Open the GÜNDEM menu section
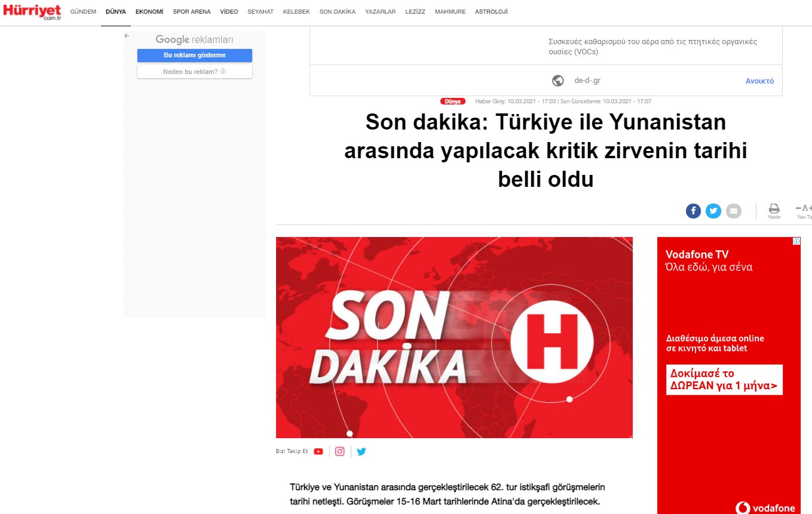Screen dimensions: 812x514 pyautogui.click(x=83, y=12)
